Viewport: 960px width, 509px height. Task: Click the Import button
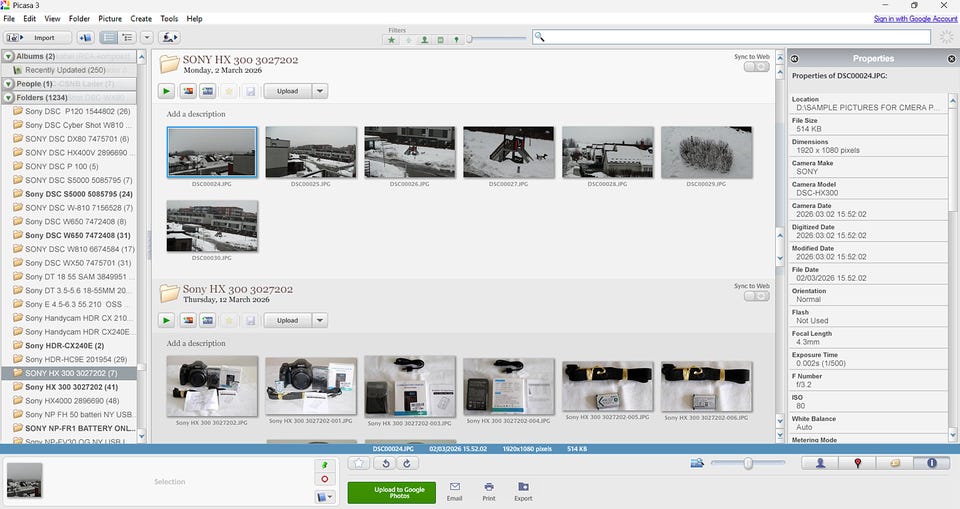(36, 37)
